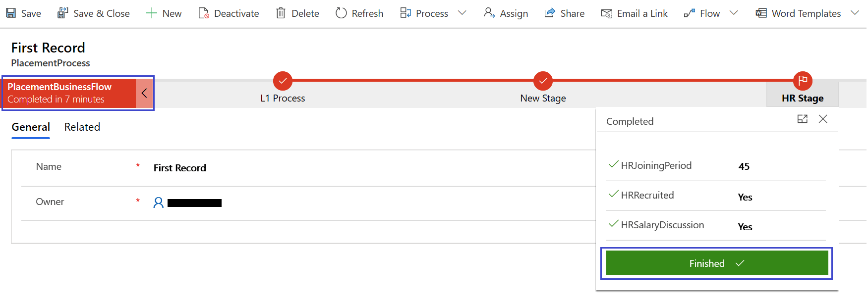The image size is (868, 306).
Task: Switch to the Related tab
Action: click(82, 127)
